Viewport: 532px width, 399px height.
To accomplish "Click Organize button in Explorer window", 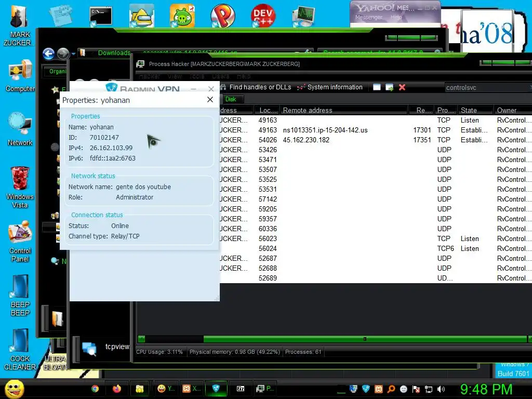I will pos(56,71).
